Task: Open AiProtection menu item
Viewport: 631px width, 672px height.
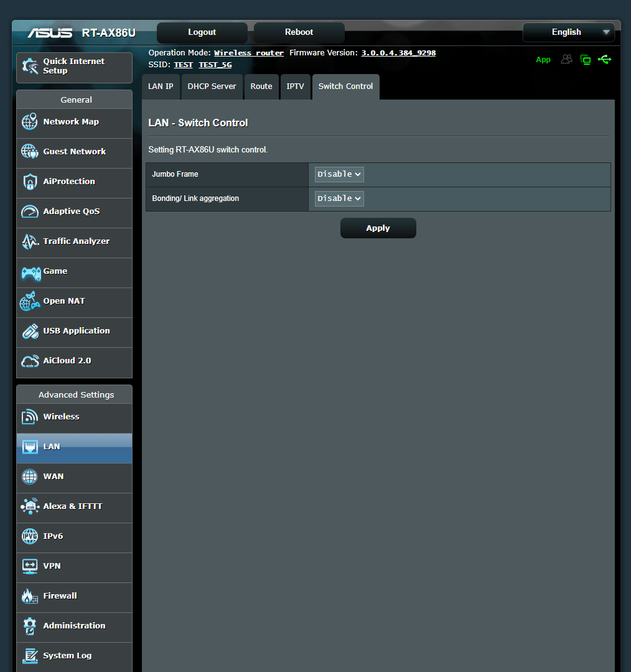Action: pyautogui.click(x=74, y=184)
